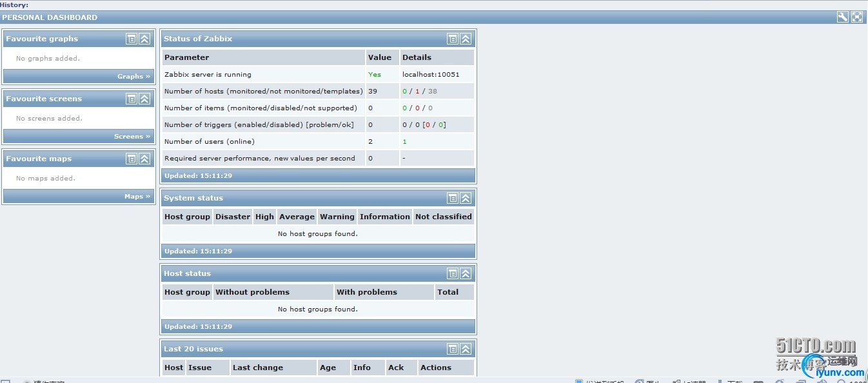The image size is (868, 383).
Task: Click the users value 2
Action: click(370, 141)
